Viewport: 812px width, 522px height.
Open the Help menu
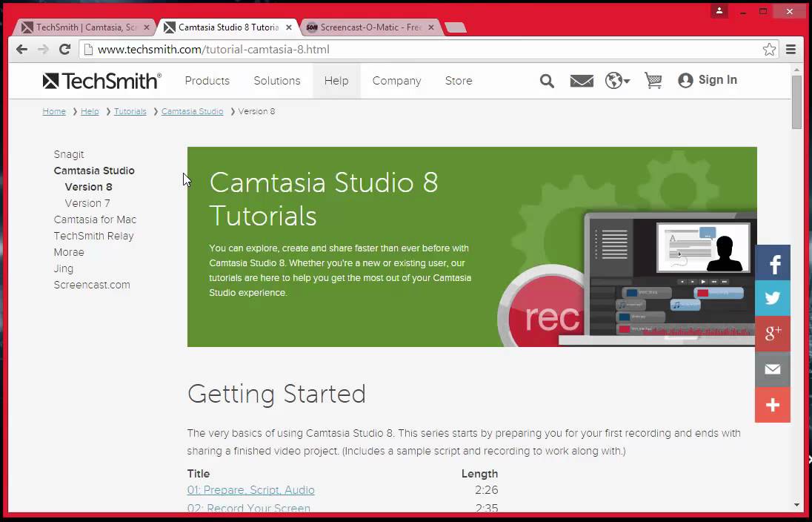click(x=336, y=81)
